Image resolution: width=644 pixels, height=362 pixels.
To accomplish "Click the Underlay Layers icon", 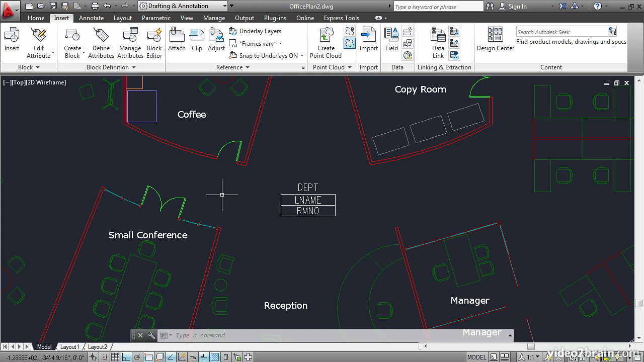I will click(x=233, y=31).
